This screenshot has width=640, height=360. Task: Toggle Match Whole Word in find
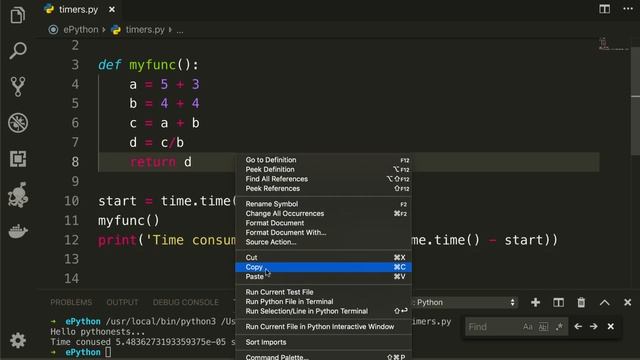543,327
